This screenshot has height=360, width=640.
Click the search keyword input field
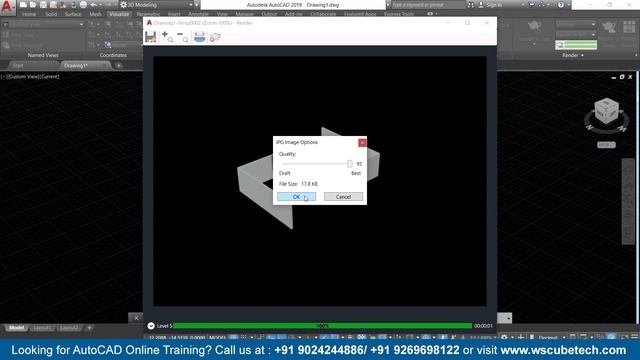(428, 5)
